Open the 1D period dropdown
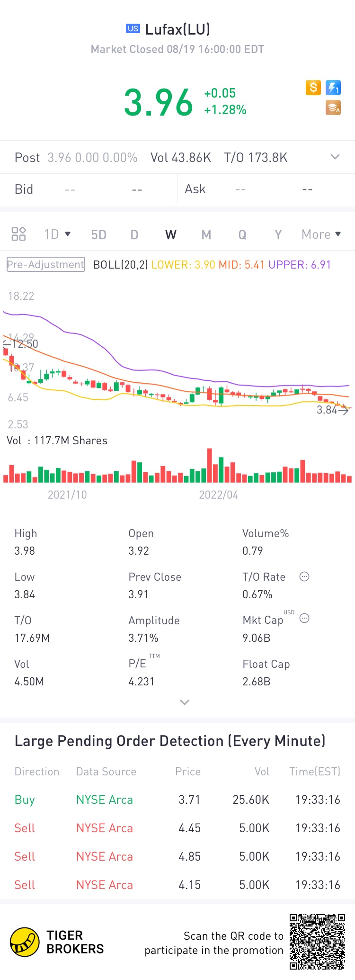The width and height of the screenshot is (355, 980). (56, 234)
